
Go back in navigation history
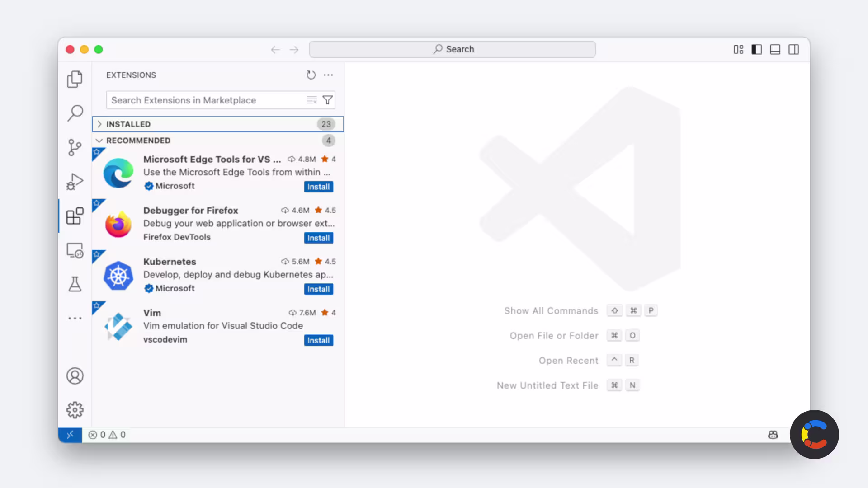tap(275, 50)
